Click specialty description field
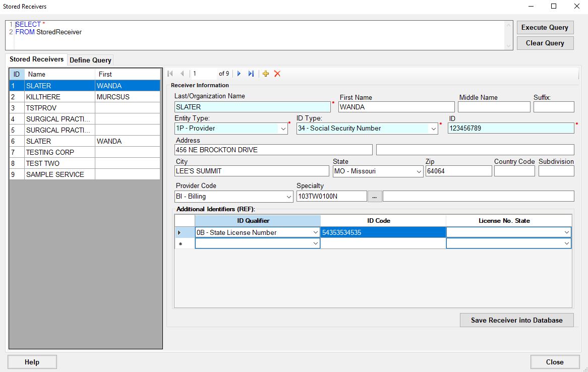Screen dimensions: 588x372 (479, 196)
